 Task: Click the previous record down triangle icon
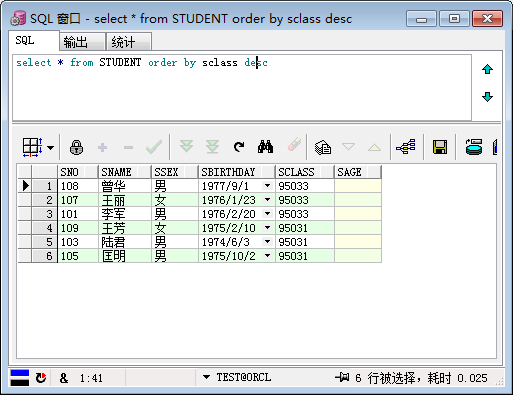coord(348,146)
